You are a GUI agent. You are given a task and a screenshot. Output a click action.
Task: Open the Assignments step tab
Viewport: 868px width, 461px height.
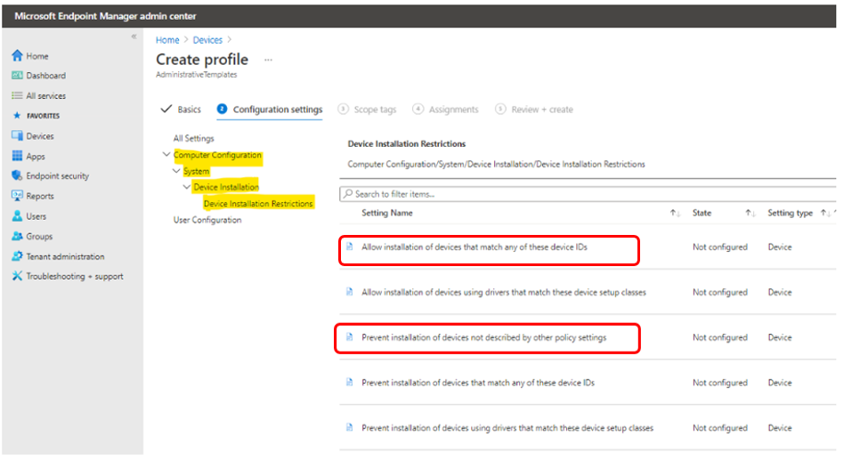pos(446,109)
